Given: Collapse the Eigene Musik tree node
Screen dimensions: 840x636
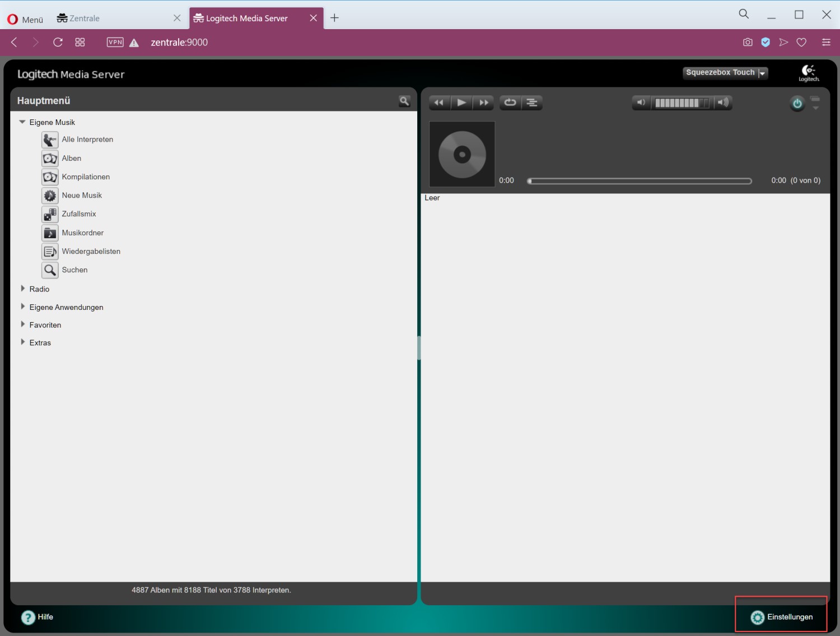Looking at the screenshot, I should [22, 122].
